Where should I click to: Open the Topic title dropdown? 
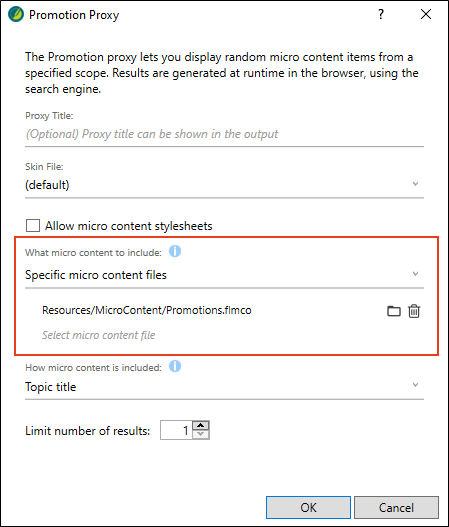[224, 387]
